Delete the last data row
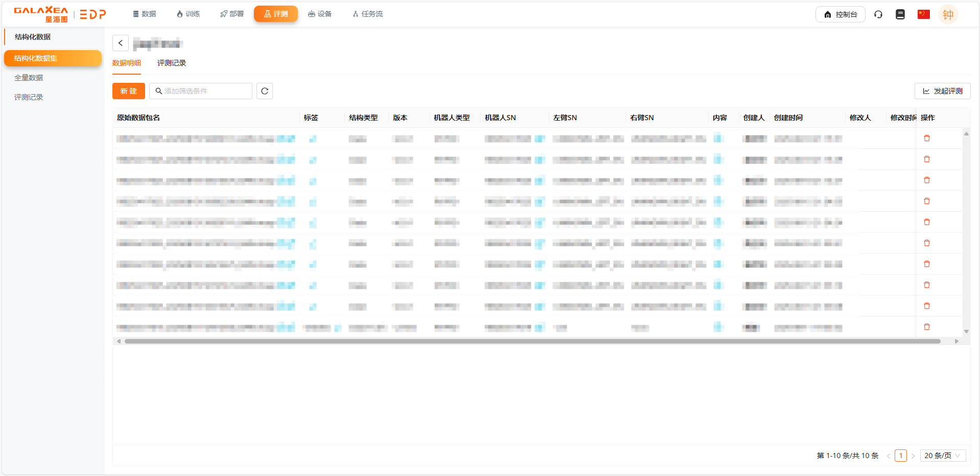The width and height of the screenshot is (980, 476). 927,327
